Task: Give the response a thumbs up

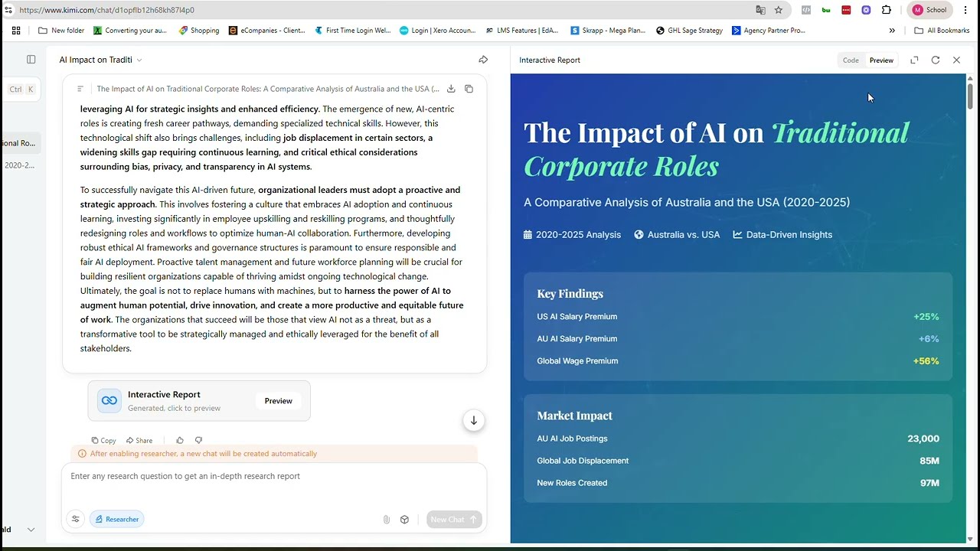Action: tap(180, 440)
